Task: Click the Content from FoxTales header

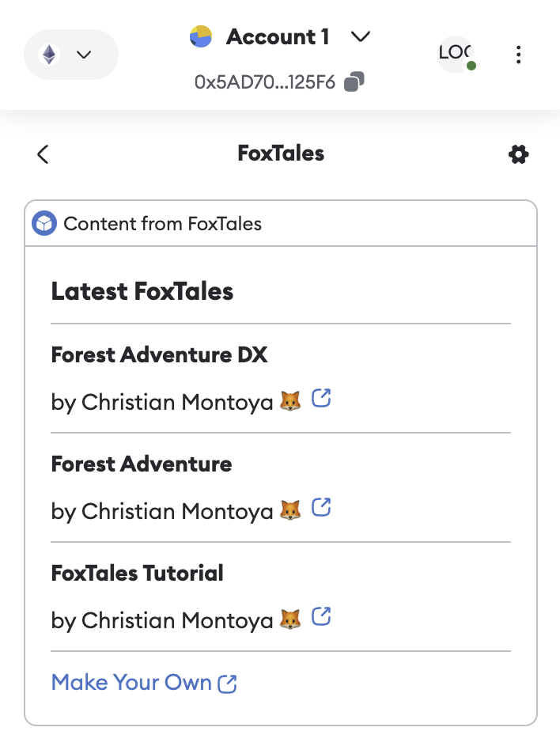Action: 164,224
